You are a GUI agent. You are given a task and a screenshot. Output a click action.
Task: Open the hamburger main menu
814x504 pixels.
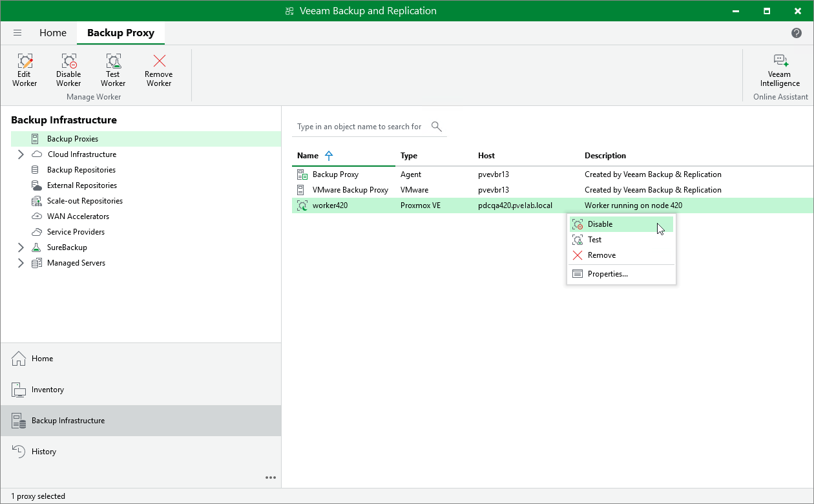point(17,33)
